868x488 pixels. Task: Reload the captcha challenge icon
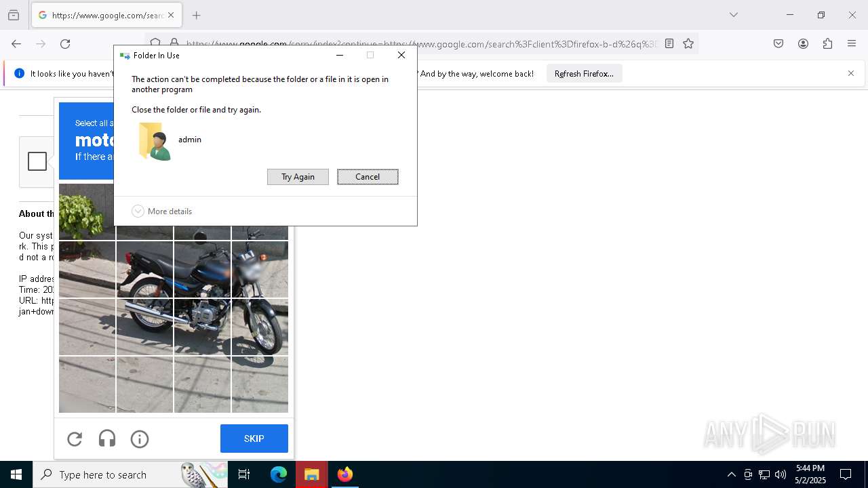(75, 439)
